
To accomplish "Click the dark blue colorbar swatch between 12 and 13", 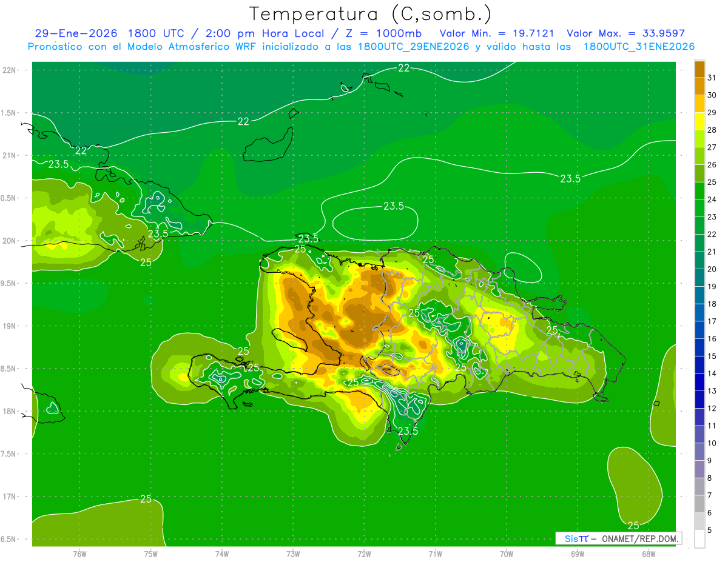I will tap(699, 400).
